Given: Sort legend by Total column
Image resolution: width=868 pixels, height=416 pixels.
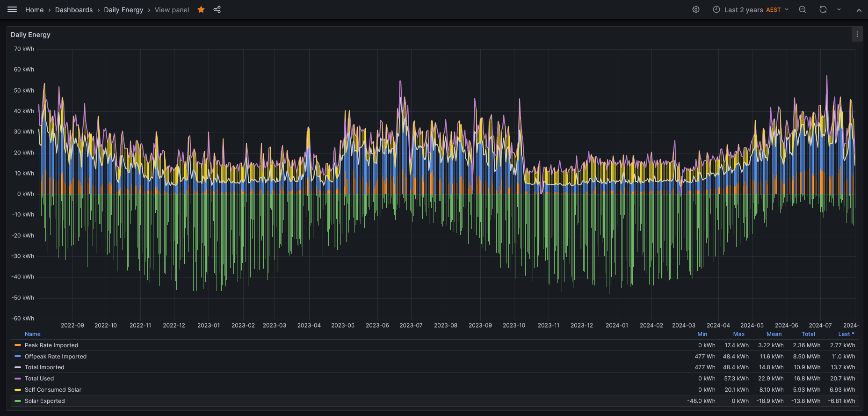Looking at the screenshot, I should (808, 334).
